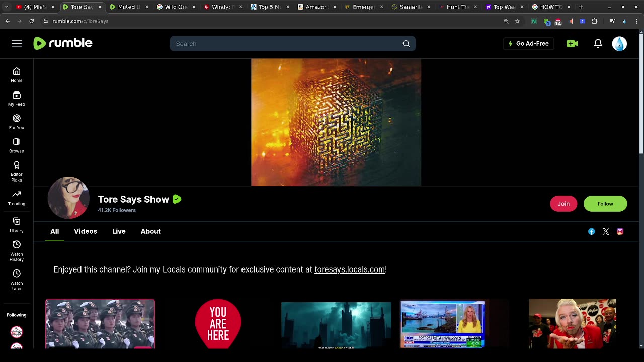Click the browser back arrow

pyautogui.click(x=7, y=21)
